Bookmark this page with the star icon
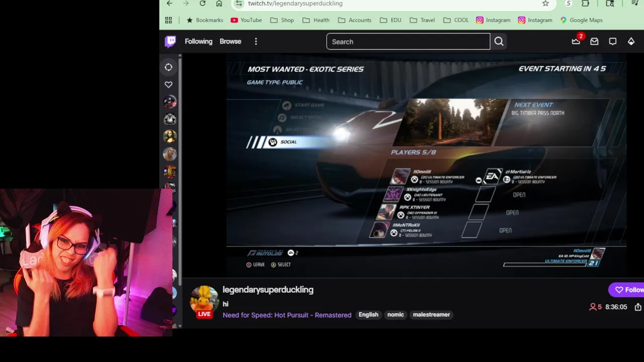The image size is (644, 362). 545,4
